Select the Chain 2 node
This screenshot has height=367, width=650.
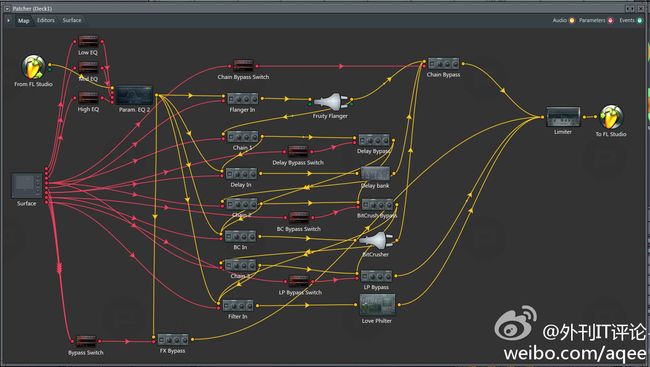coord(242,204)
